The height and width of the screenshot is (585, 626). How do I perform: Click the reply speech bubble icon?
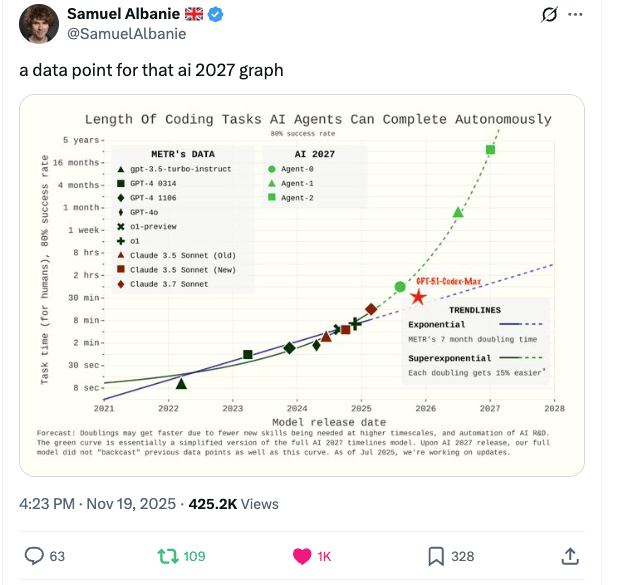pos(34,556)
